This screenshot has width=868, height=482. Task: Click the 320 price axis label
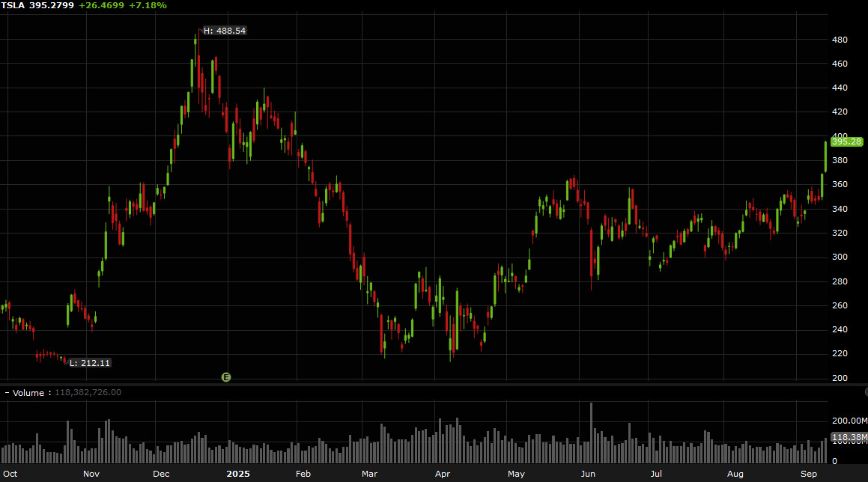pos(840,233)
